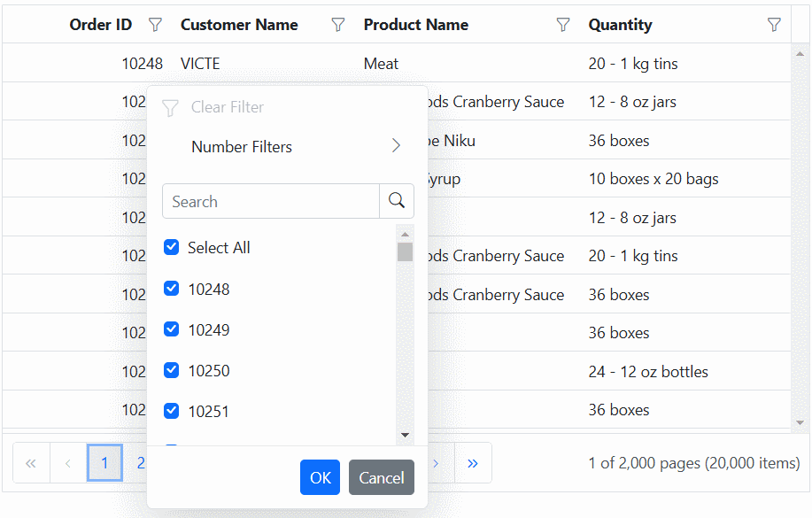Go to the previous page of the grid
The image size is (812, 518).
68,463
